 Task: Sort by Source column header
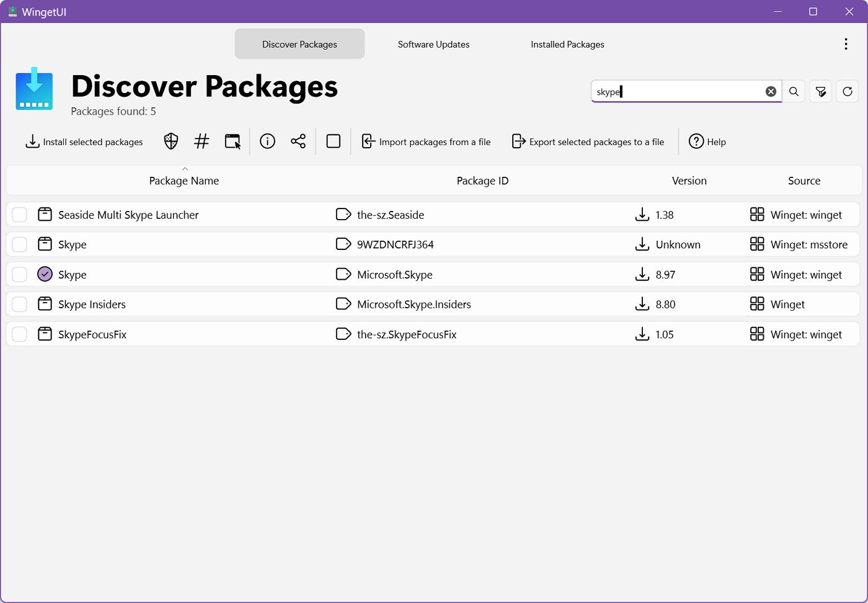[x=804, y=181]
